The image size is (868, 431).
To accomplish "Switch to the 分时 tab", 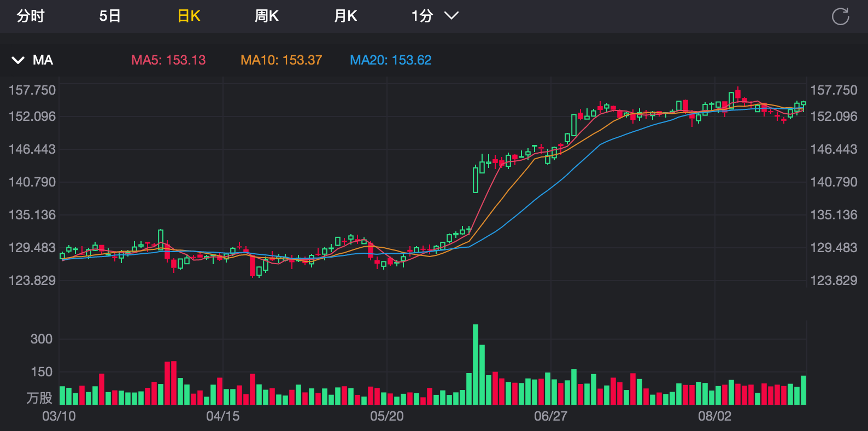I will [30, 16].
